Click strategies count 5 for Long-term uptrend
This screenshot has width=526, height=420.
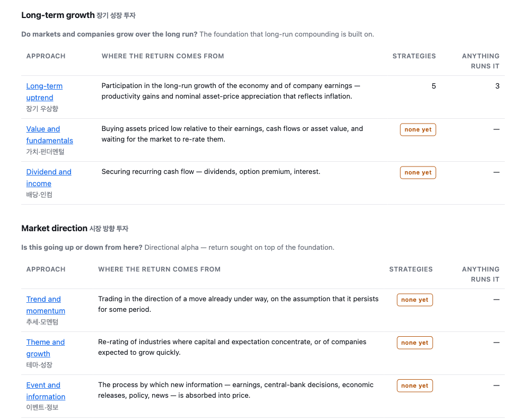pos(433,86)
